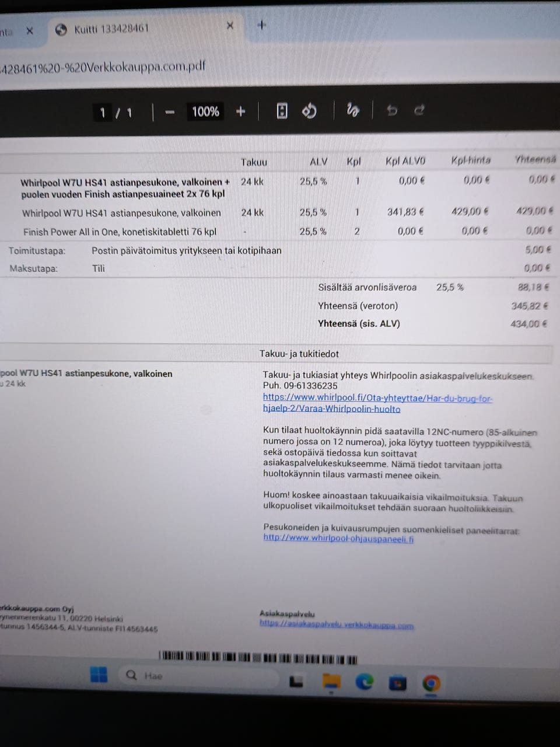
Task: Click the Takuu column header
Action: pos(254,162)
